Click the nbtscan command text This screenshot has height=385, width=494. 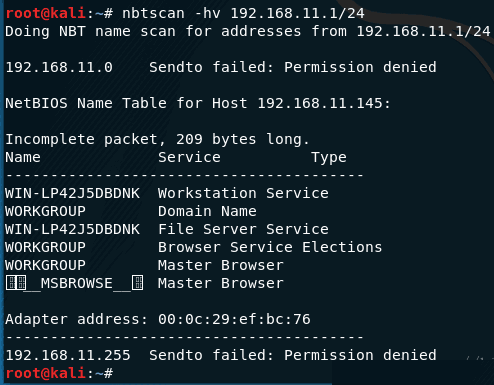tap(243, 13)
